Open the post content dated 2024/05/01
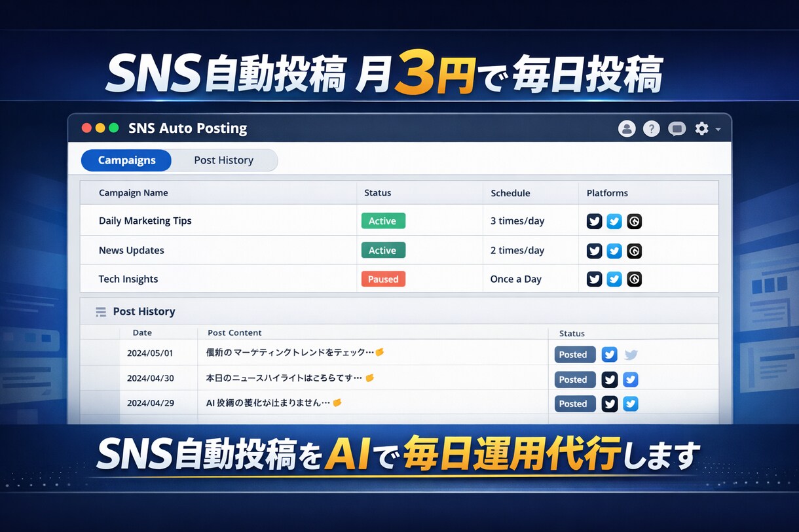 tap(295, 353)
